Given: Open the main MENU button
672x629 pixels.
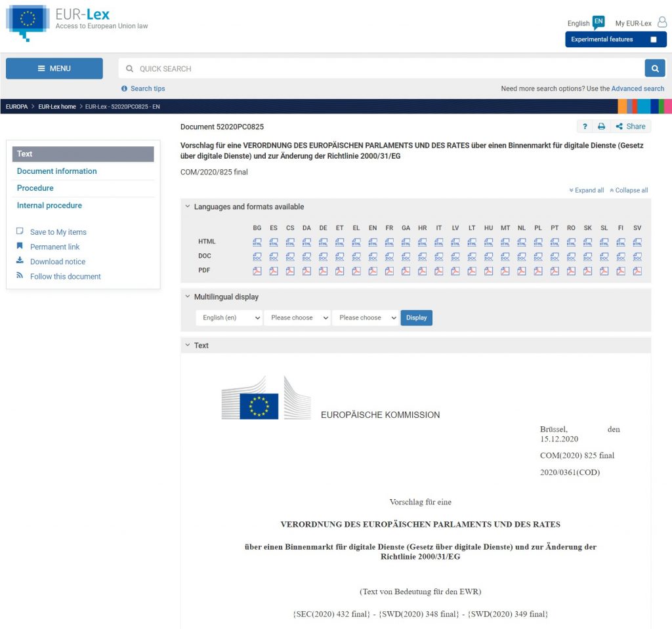Looking at the screenshot, I should tap(54, 68).
